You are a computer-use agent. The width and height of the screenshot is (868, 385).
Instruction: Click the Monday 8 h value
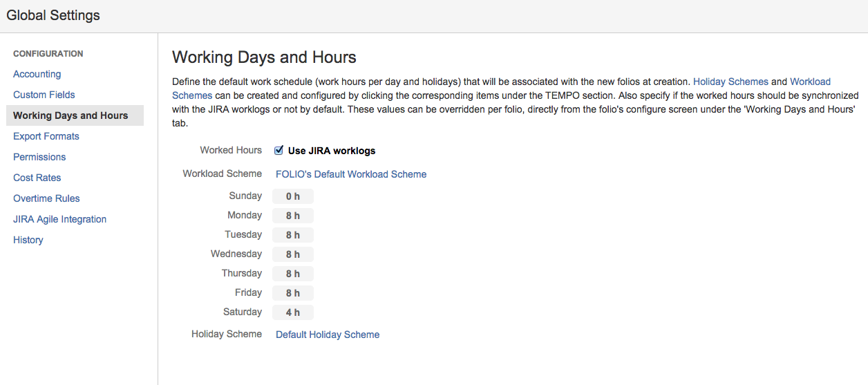click(293, 216)
